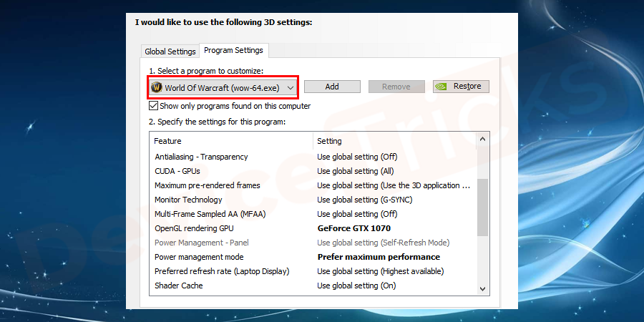Image resolution: width=644 pixels, height=322 pixels.
Task: Click the World of Warcraft program icon
Action: (x=157, y=87)
